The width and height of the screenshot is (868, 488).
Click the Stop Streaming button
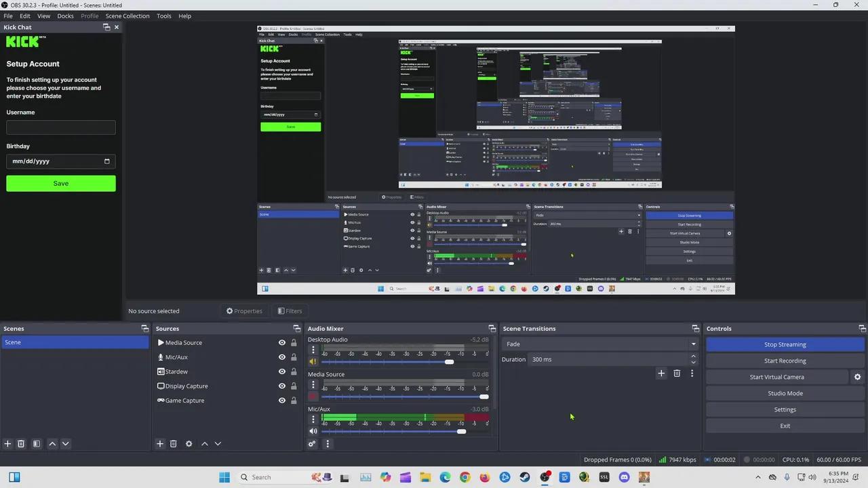(x=785, y=344)
